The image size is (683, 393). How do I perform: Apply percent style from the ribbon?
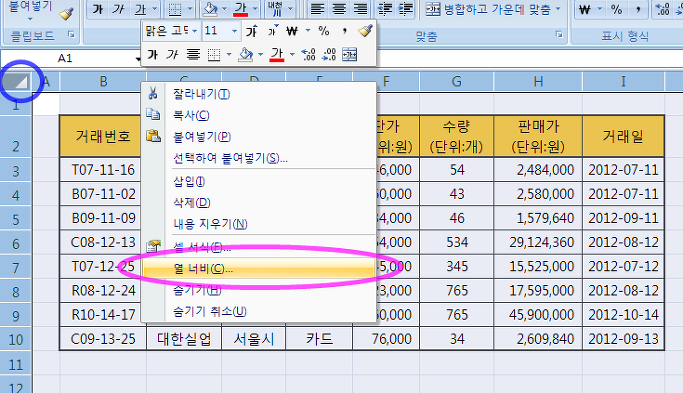616,9
